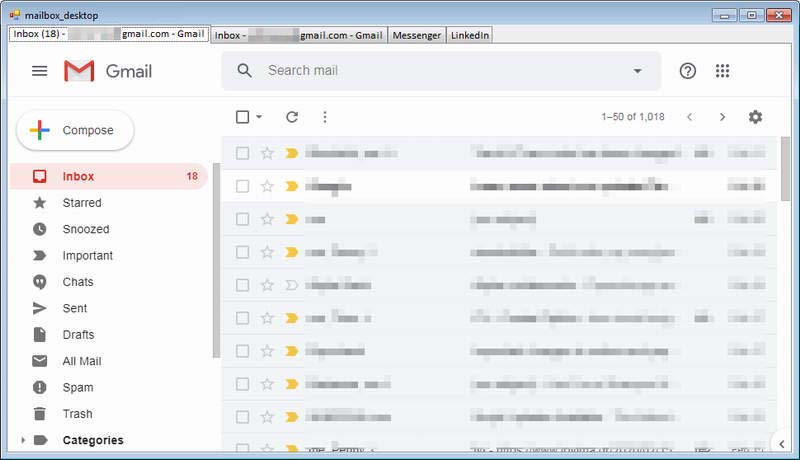
Task: Click the Search mail field
Action: coord(441,71)
